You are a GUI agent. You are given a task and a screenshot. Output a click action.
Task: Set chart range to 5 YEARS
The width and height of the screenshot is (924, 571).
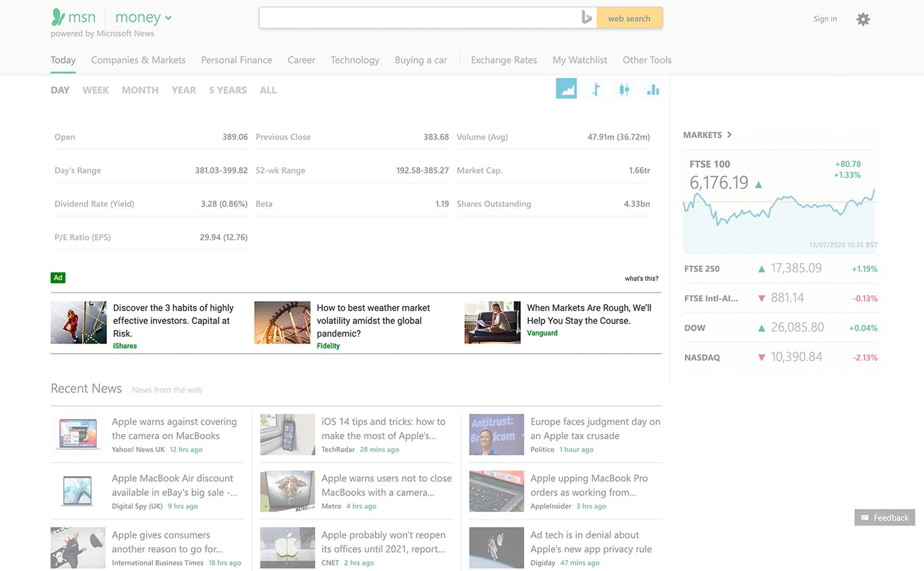click(x=228, y=90)
